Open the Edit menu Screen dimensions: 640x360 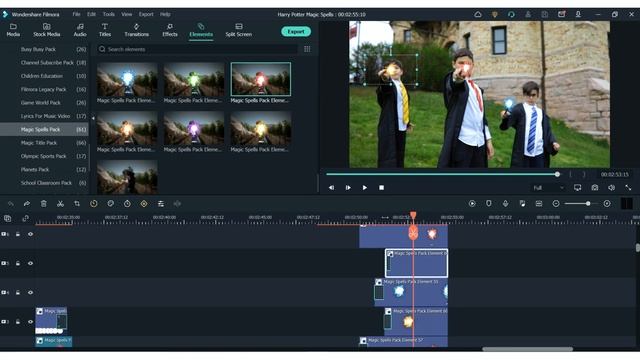click(91, 14)
